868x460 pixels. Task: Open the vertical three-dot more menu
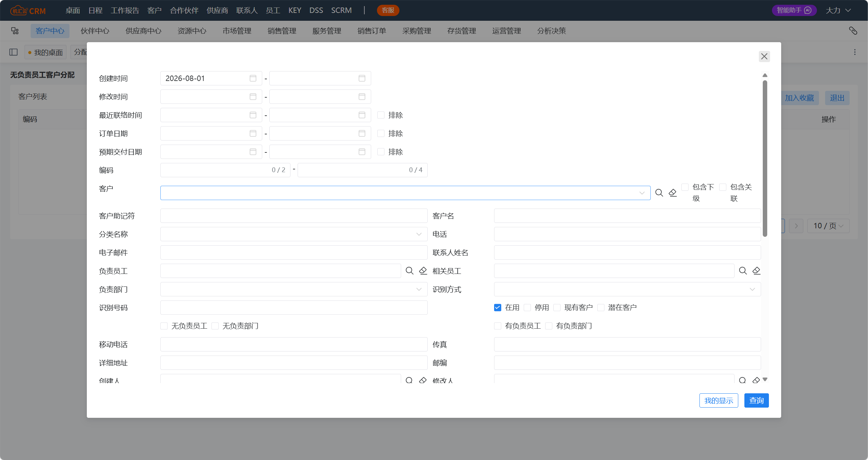tap(855, 52)
